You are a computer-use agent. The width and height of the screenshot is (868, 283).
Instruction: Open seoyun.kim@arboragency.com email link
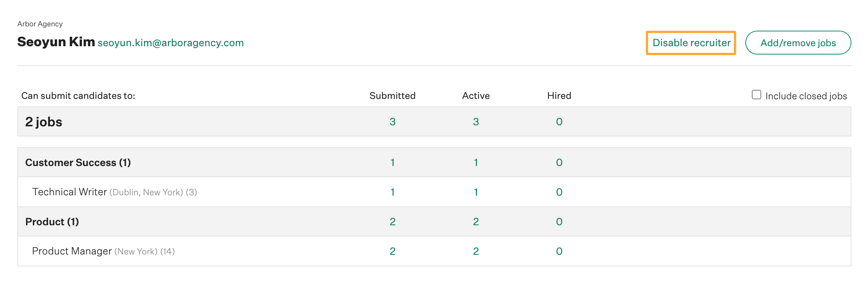click(171, 43)
